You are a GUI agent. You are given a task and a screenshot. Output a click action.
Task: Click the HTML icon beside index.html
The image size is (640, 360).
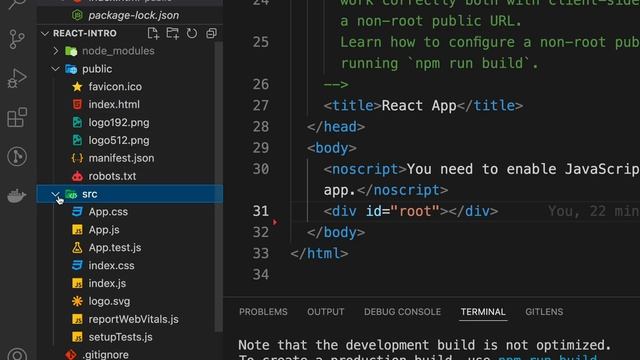click(77, 104)
